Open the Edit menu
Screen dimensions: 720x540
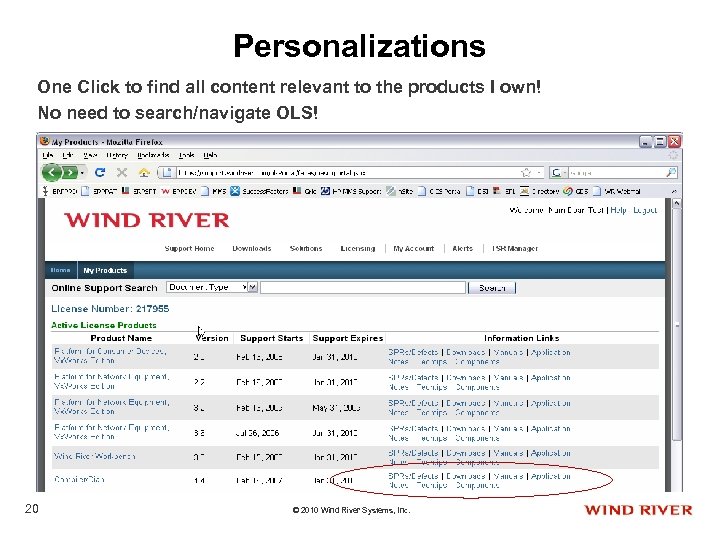click(x=68, y=155)
